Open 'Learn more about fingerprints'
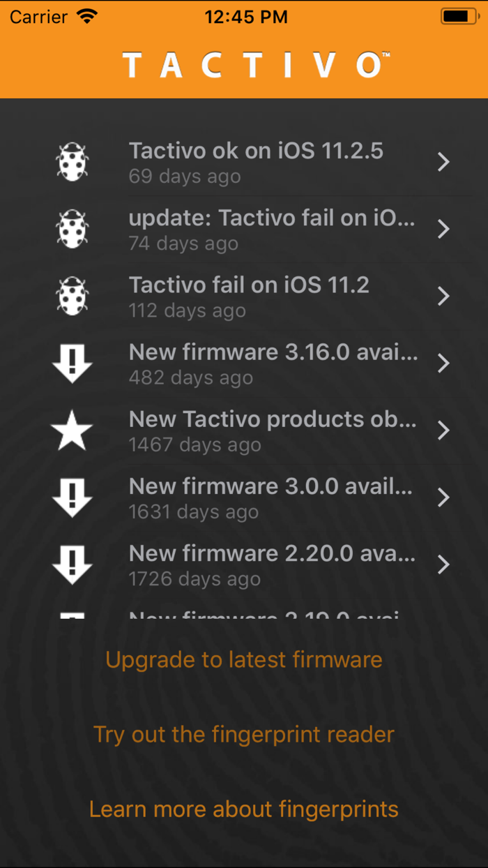 (x=243, y=809)
